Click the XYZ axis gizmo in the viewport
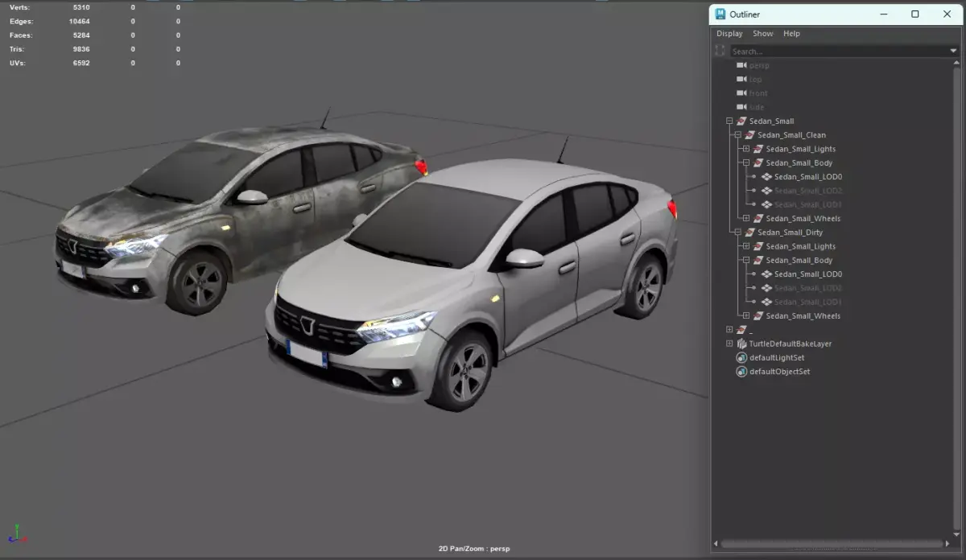 point(18,533)
